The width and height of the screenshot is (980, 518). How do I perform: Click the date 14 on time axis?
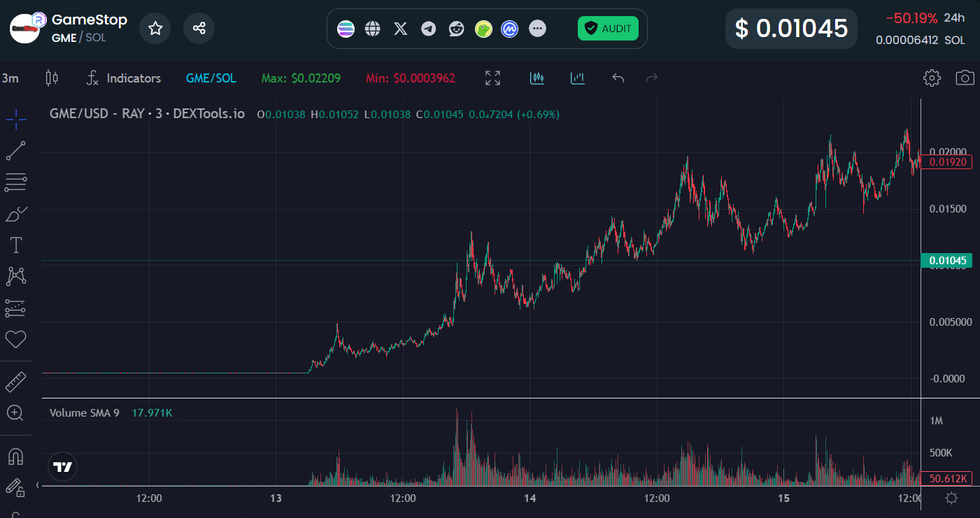coord(530,498)
